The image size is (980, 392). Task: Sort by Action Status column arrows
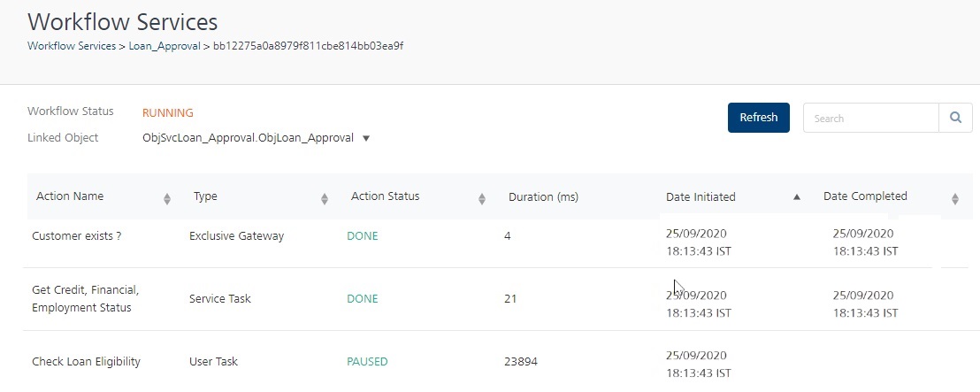tap(482, 198)
